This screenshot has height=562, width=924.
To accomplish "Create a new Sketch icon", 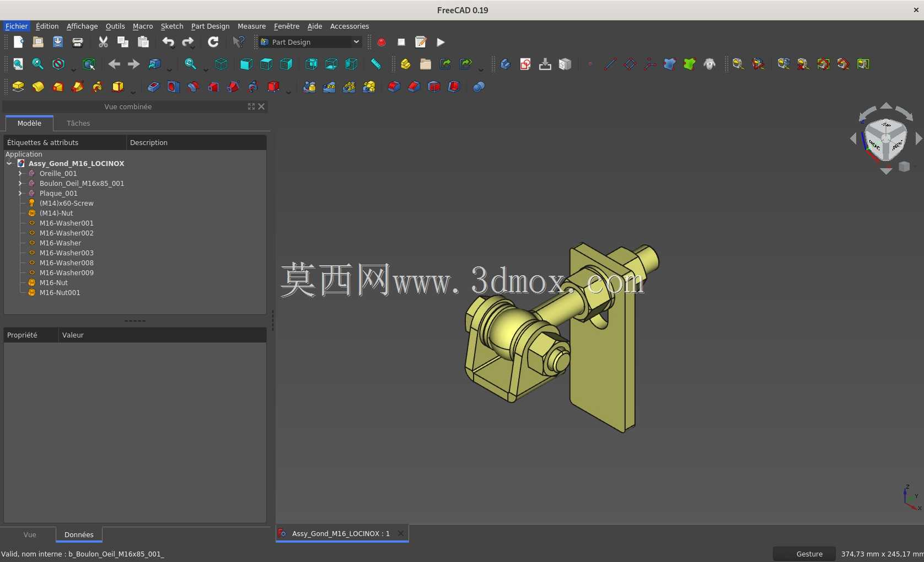I will [x=525, y=64].
